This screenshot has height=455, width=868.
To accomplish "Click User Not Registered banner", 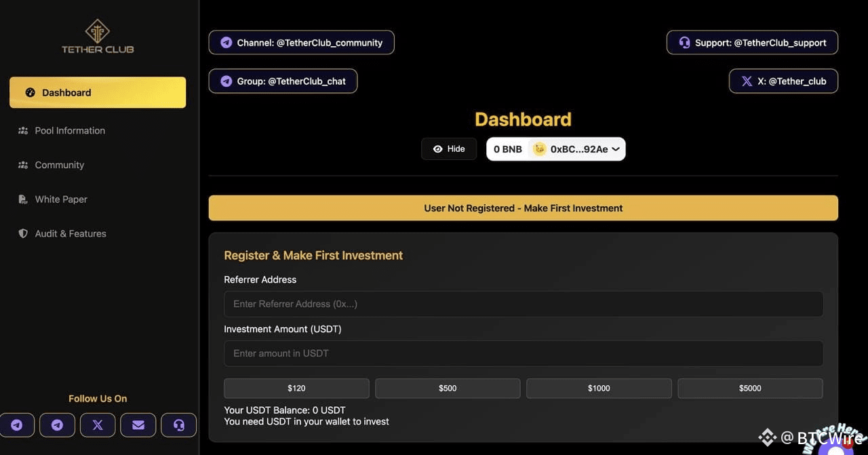I will [524, 208].
